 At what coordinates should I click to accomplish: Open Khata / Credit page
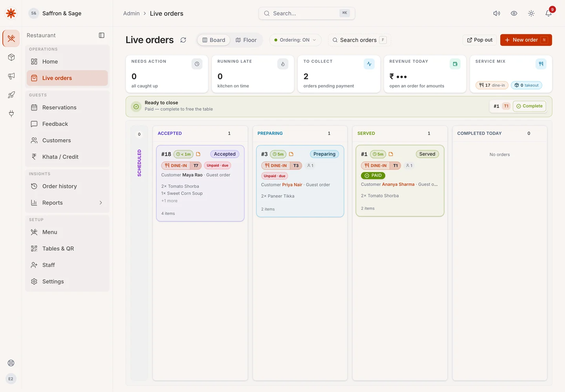coord(67,157)
